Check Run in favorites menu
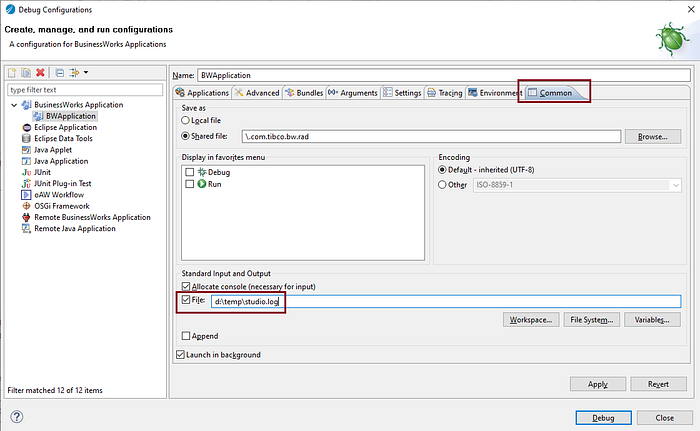Viewport: 700px width, 431px height. pos(190,184)
